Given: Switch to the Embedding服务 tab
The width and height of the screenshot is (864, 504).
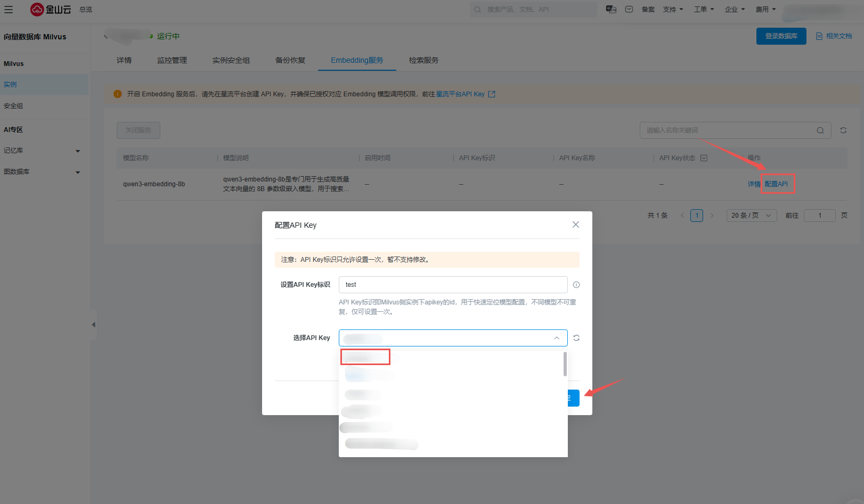Looking at the screenshot, I should click(x=357, y=60).
